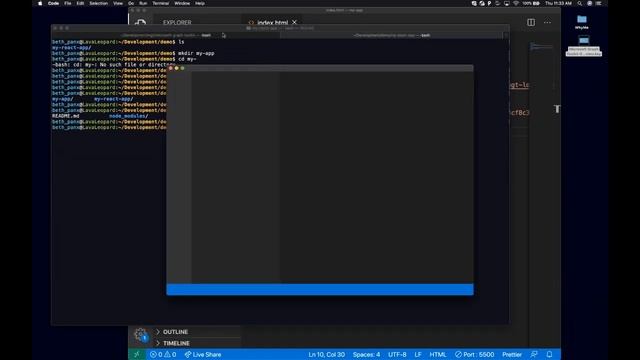This screenshot has height=360, width=640.
Task: Open notifications bell in status bar
Action: pyautogui.click(x=549, y=354)
